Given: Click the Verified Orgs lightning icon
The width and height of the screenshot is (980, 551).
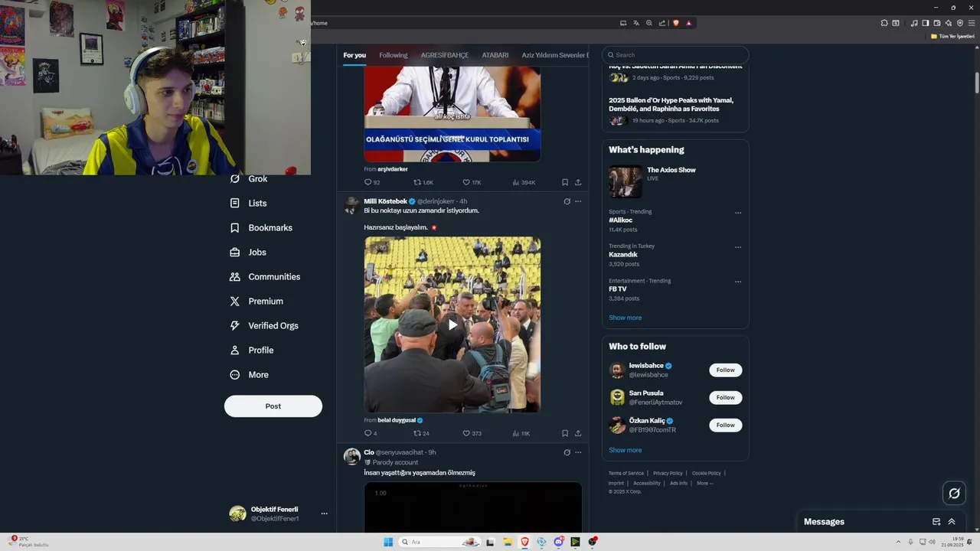Looking at the screenshot, I should [x=235, y=326].
